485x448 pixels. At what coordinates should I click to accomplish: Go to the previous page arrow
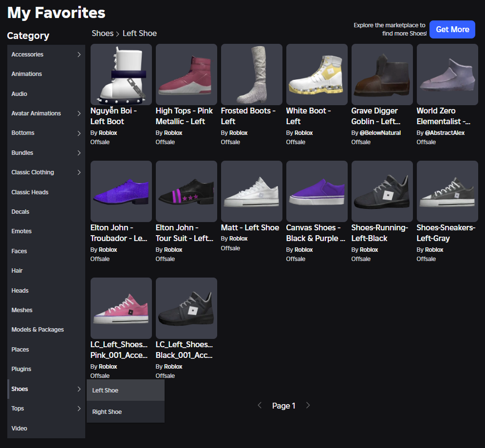[260, 406]
